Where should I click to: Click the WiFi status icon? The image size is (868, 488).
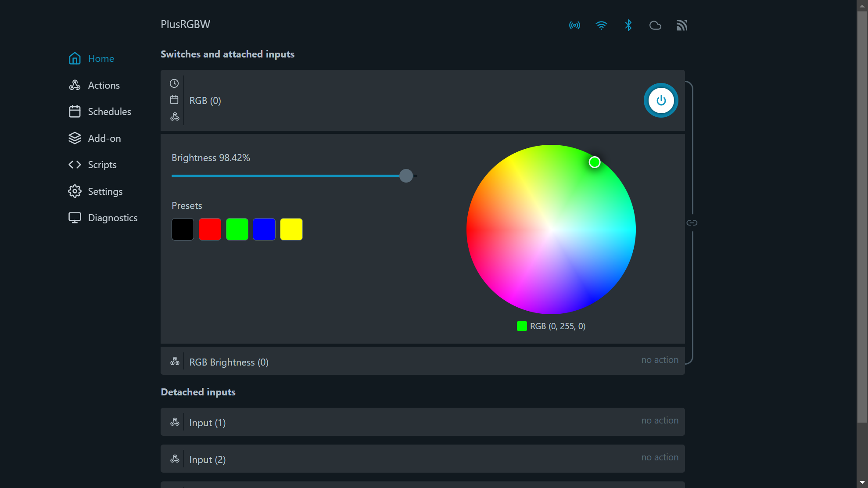point(601,25)
